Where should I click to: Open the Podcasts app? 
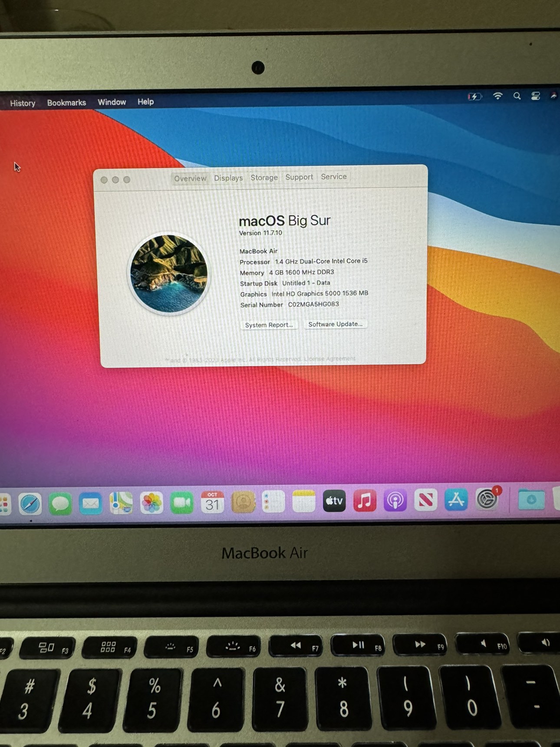coord(395,500)
